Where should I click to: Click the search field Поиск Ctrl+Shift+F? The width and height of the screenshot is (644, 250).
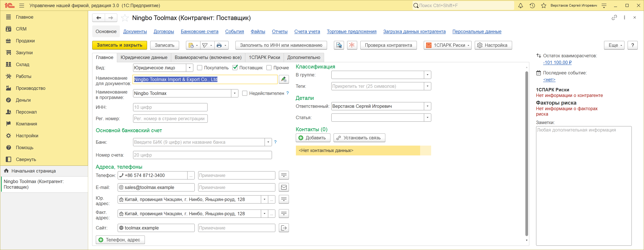click(463, 5)
